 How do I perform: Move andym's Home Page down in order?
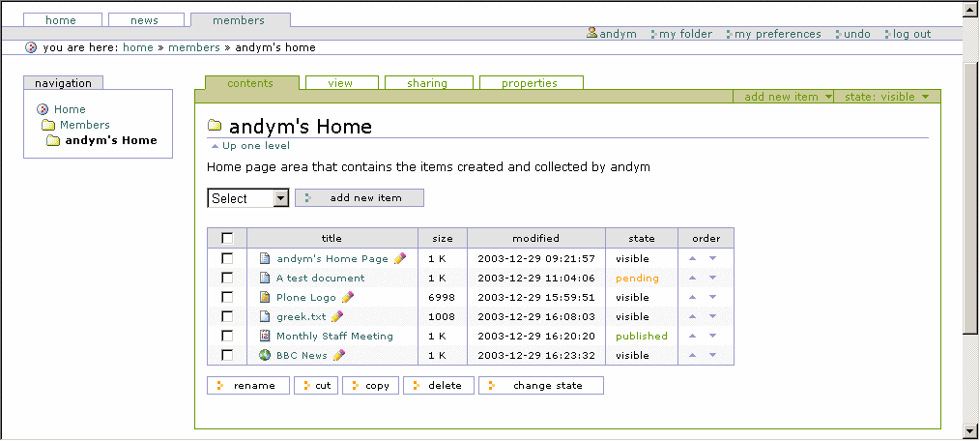coord(713,259)
